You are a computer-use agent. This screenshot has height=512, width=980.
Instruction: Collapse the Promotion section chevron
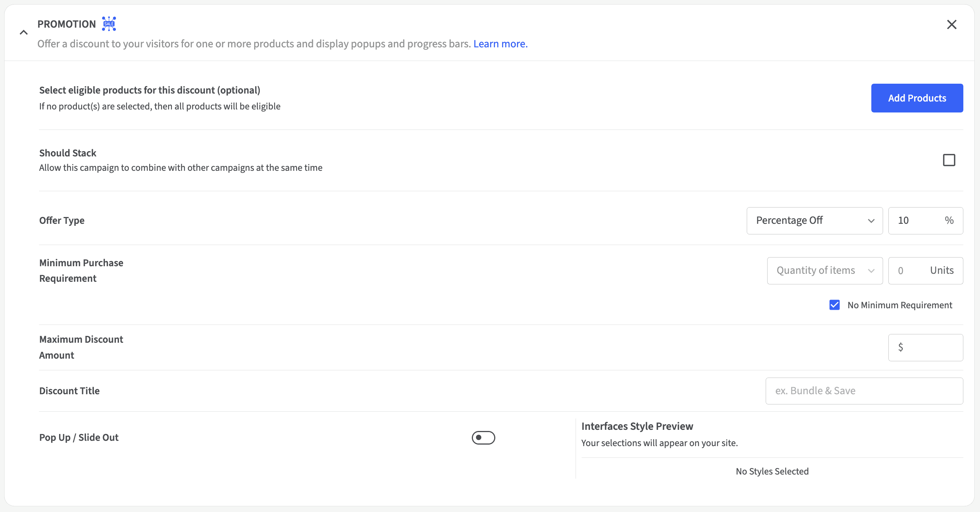click(x=23, y=33)
